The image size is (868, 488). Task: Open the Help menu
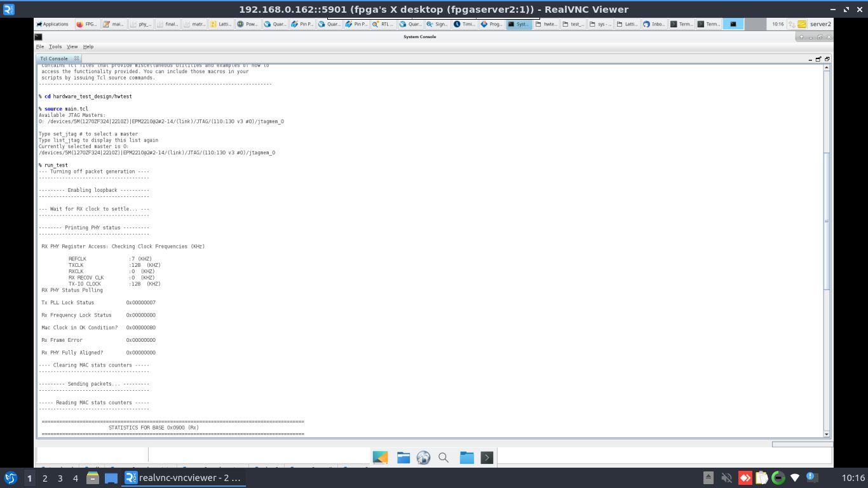(x=88, y=46)
